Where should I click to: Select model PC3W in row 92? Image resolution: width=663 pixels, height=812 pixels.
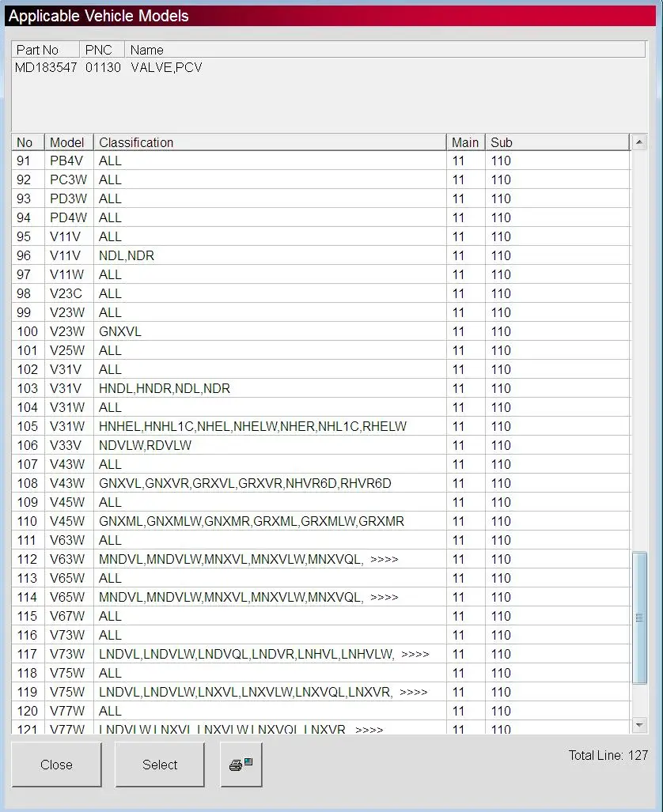pos(68,179)
